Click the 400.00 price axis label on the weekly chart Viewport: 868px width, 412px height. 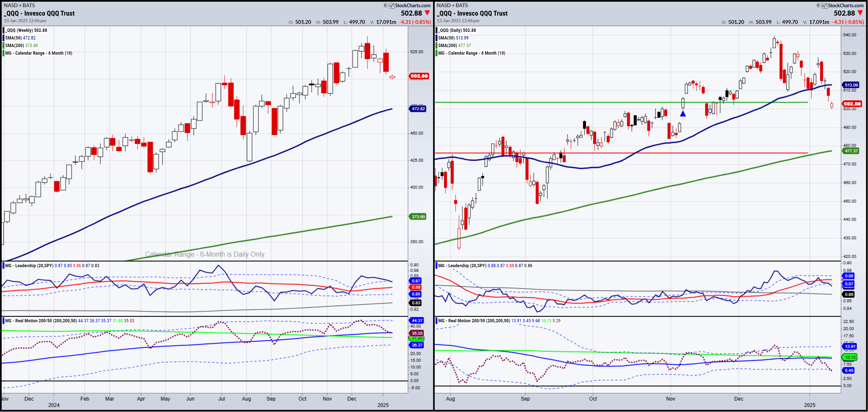point(417,187)
